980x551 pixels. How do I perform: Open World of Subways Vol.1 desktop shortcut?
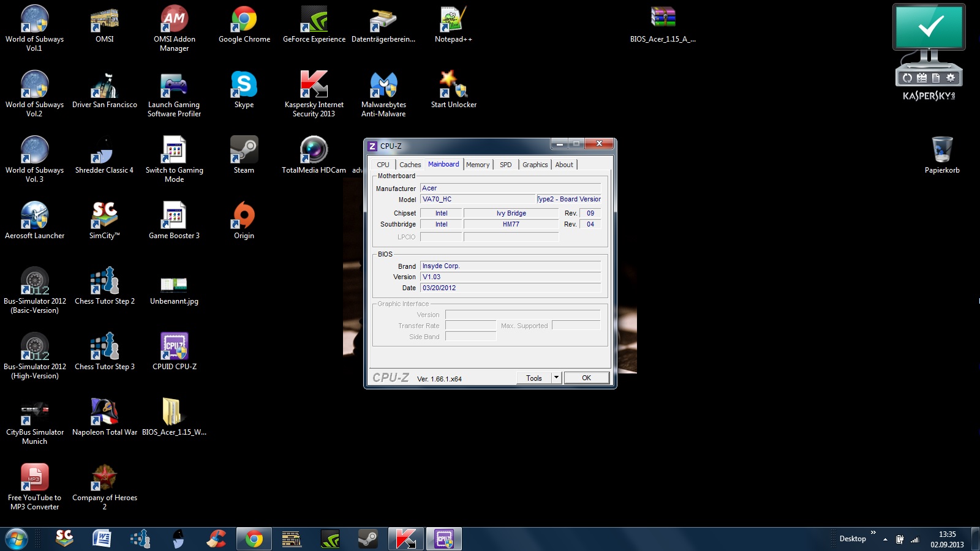coord(35,28)
